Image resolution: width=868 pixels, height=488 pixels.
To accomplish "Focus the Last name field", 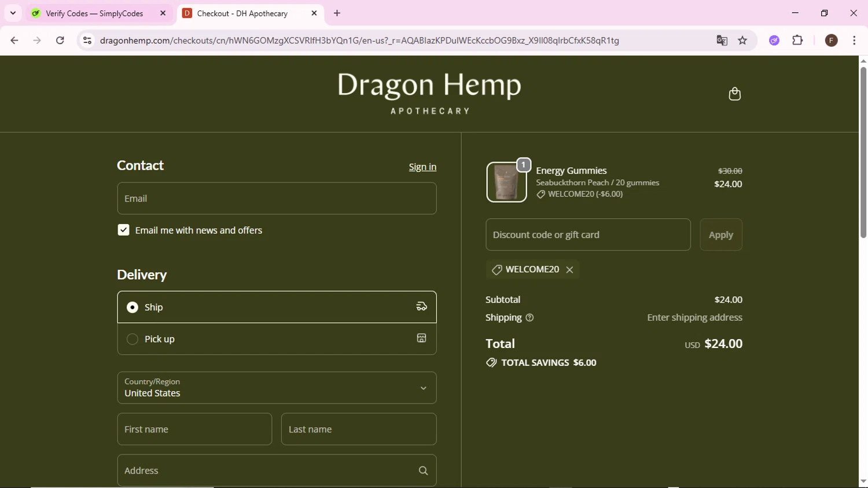I will (x=359, y=429).
